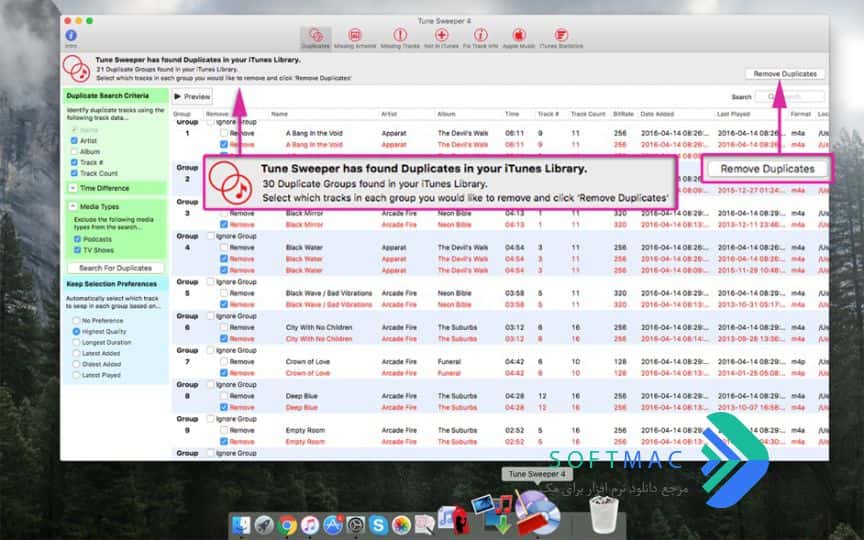Check Ignore Group for Group 7
Image resolution: width=864 pixels, height=540 pixels.
(x=210, y=350)
